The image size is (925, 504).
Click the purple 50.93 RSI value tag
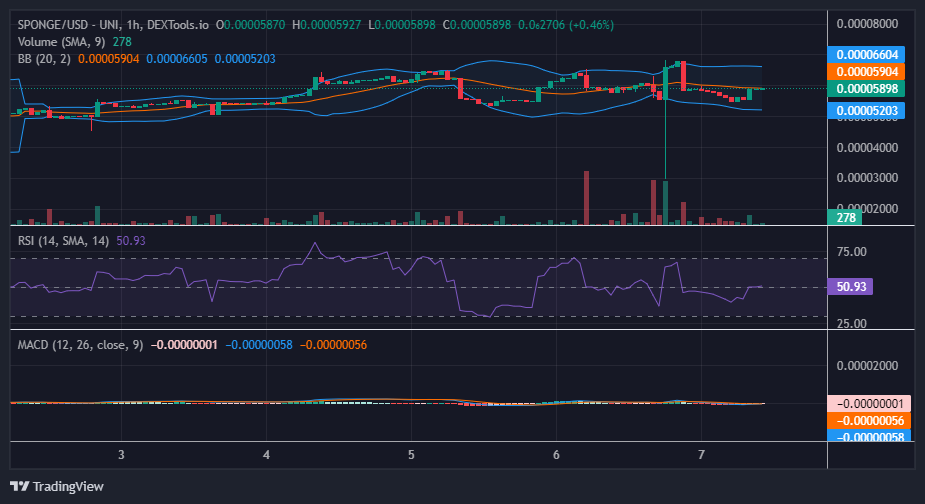pyautogui.click(x=850, y=286)
